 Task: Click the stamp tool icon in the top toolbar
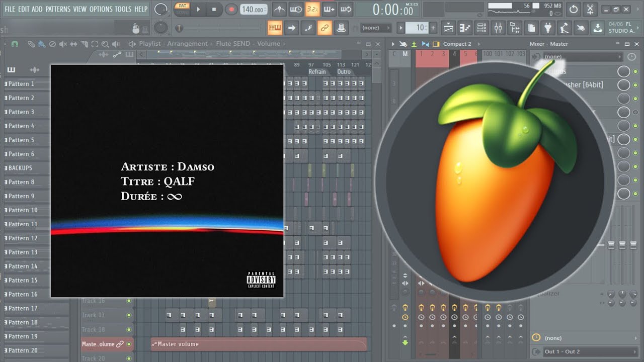click(x=341, y=28)
